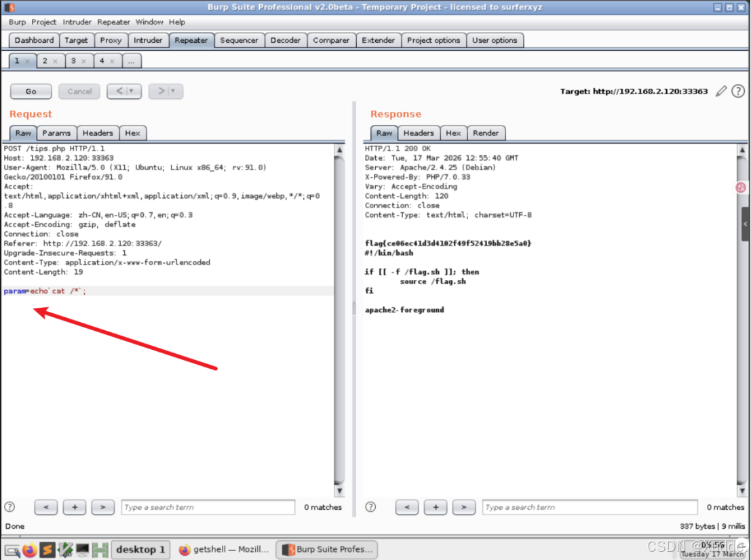Click the Burp Suite logo in title bar
Screen dimensions: 751x560
(x=9, y=7)
